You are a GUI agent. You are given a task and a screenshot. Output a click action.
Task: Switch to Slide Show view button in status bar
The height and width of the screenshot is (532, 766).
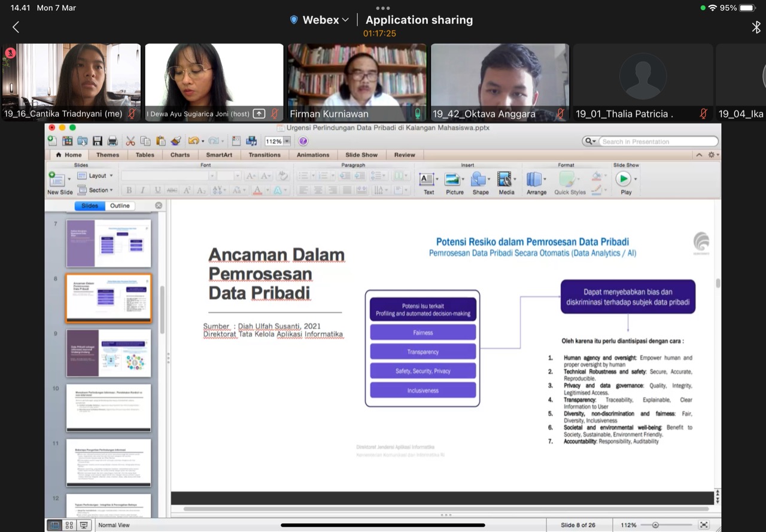(84, 525)
